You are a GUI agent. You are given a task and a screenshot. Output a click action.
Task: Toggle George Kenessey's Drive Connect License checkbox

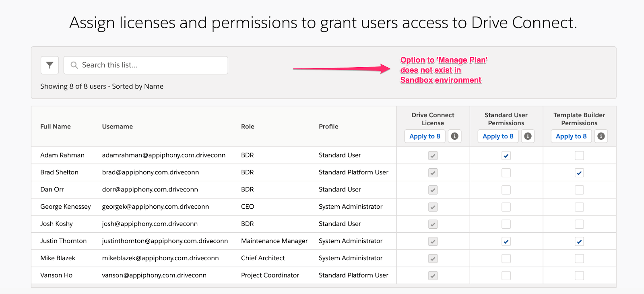pyautogui.click(x=433, y=207)
